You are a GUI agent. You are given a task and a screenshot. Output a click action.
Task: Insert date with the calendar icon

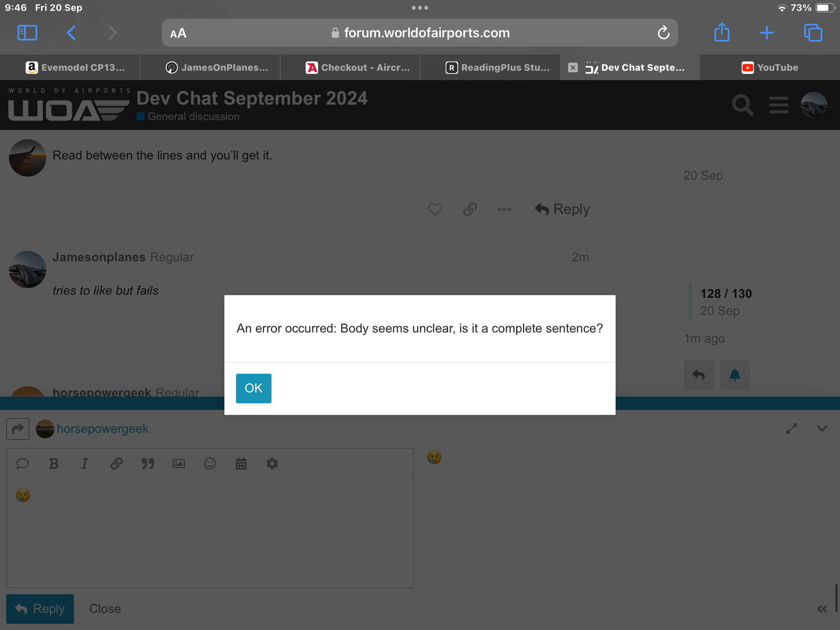241,464
